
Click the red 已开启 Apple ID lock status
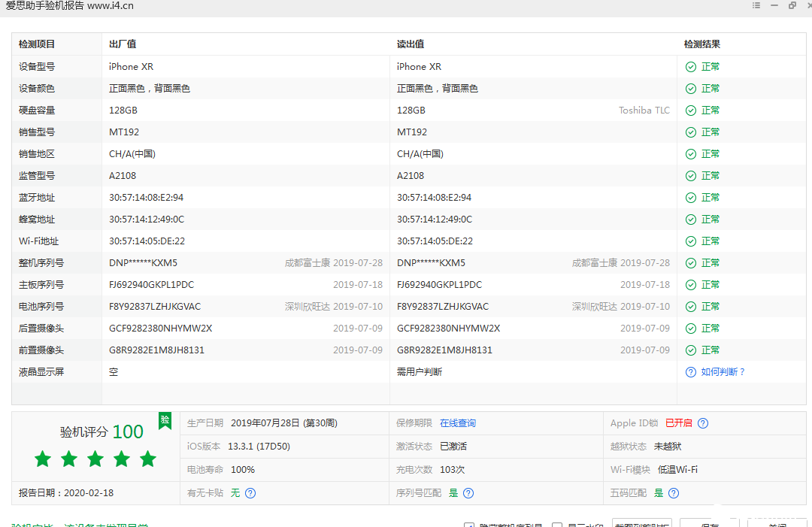pyautogui.click(x=678, y=423)
